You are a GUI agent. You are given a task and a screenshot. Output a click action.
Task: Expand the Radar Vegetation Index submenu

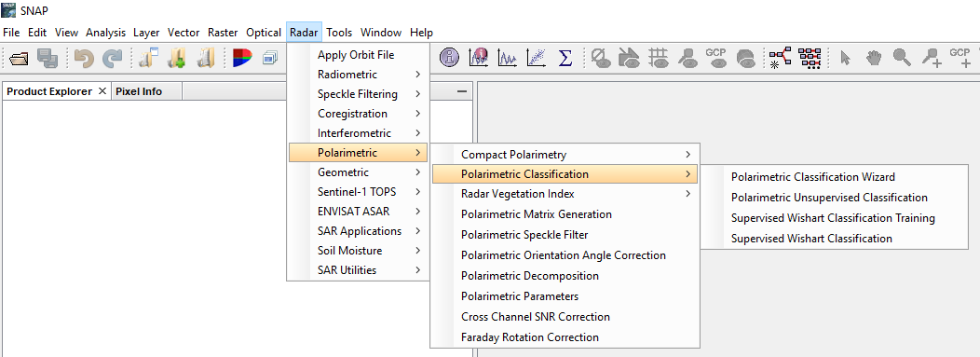(565, 194)
